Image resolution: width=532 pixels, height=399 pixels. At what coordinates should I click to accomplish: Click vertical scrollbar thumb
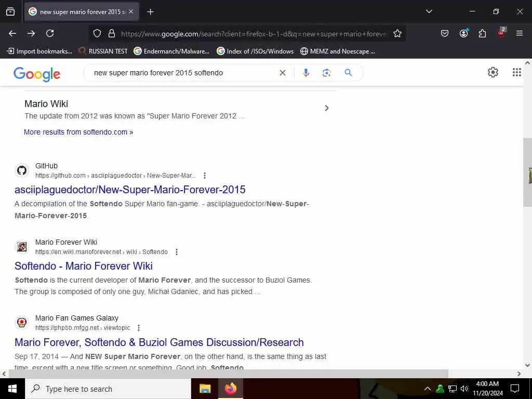[x=528, y=172]
